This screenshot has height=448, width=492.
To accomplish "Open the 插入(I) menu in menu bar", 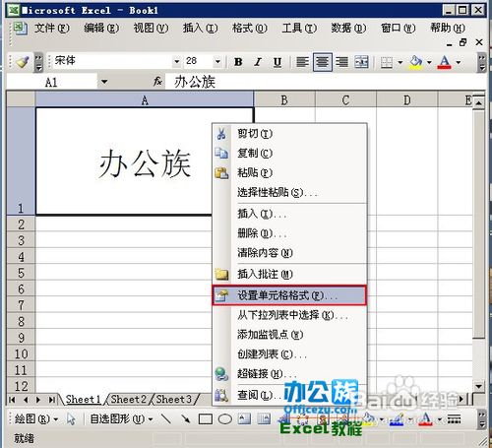I will pyautogui.click(x=200, y=29).
